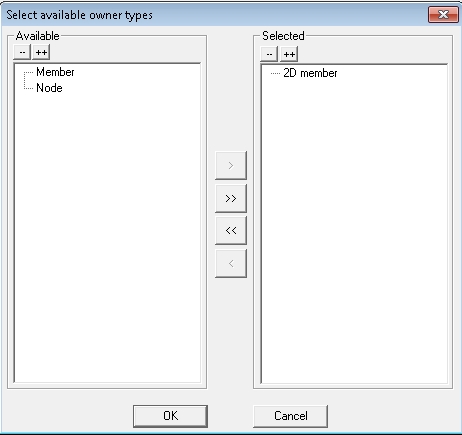
Task: Cancel the owner types dialog
Action: click(x=290, y=416)
